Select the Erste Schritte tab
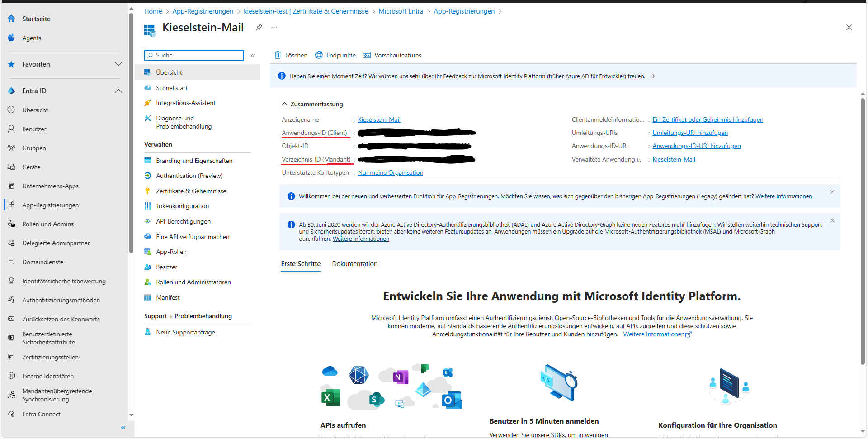Image resolution: width=868 pixels, height=439 pixels. coord(301,264)
